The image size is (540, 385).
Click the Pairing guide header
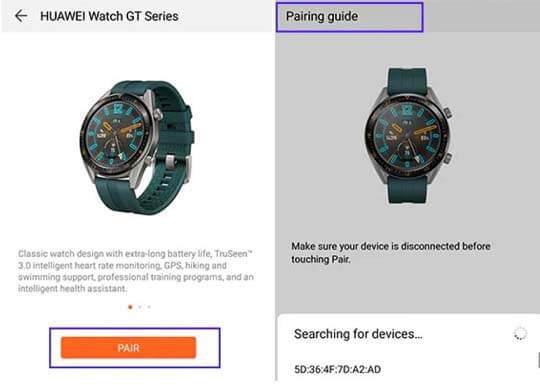[x=322, y=17]
